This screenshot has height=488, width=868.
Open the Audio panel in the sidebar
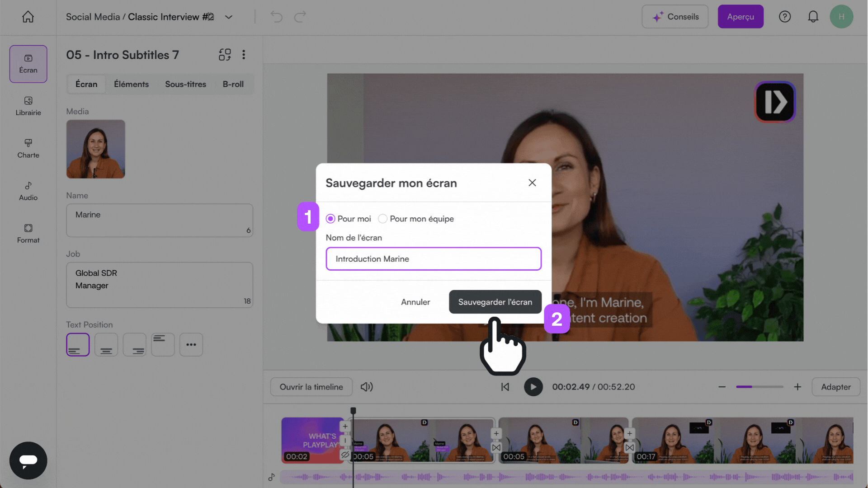[x=28, y=191]
